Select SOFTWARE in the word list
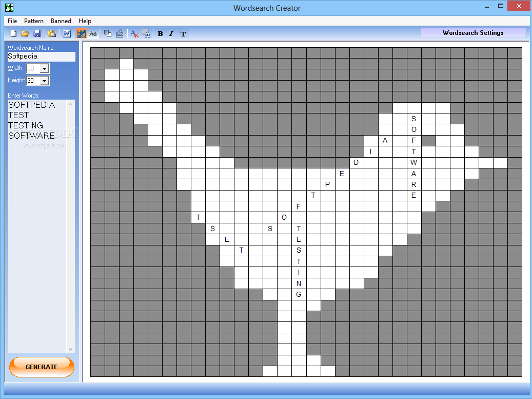 click(x=31, y=136)
